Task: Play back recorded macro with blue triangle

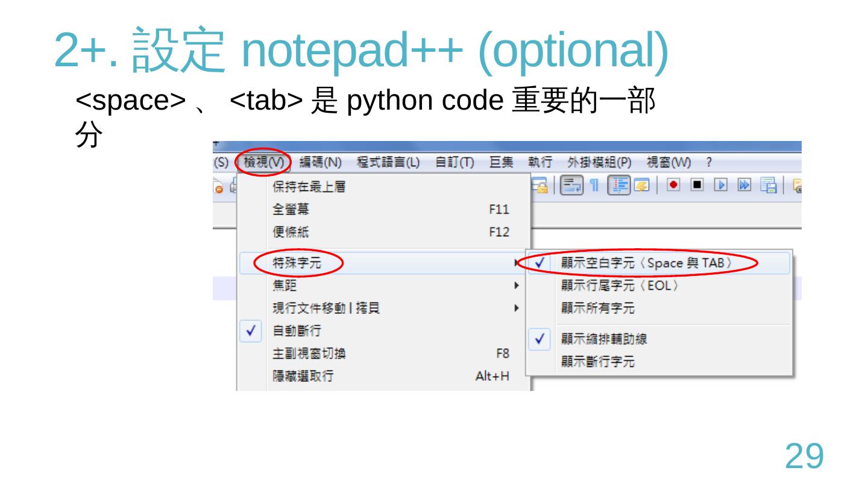Action: pos(720,186)
